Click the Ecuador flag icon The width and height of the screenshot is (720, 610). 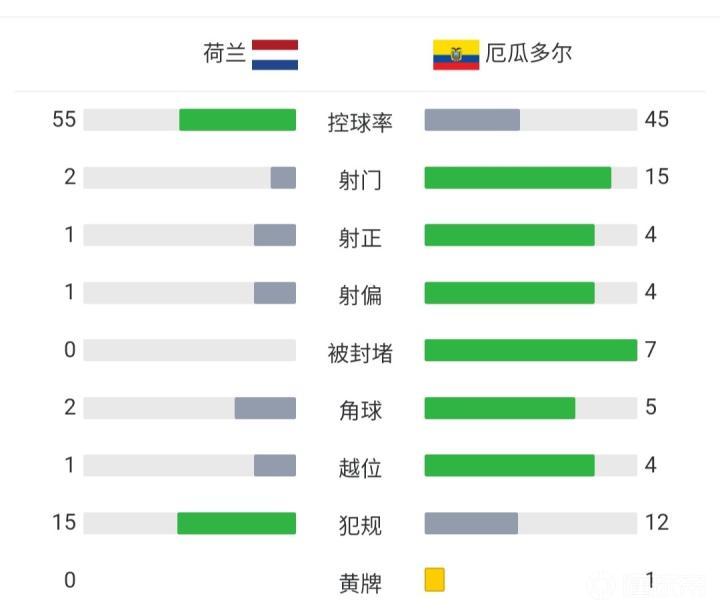456,54
